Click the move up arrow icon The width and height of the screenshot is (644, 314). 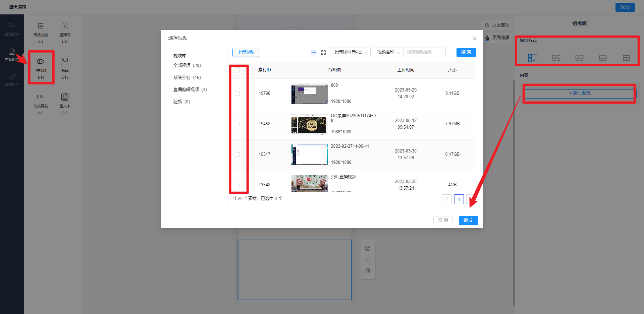click(x=368, y=248)
